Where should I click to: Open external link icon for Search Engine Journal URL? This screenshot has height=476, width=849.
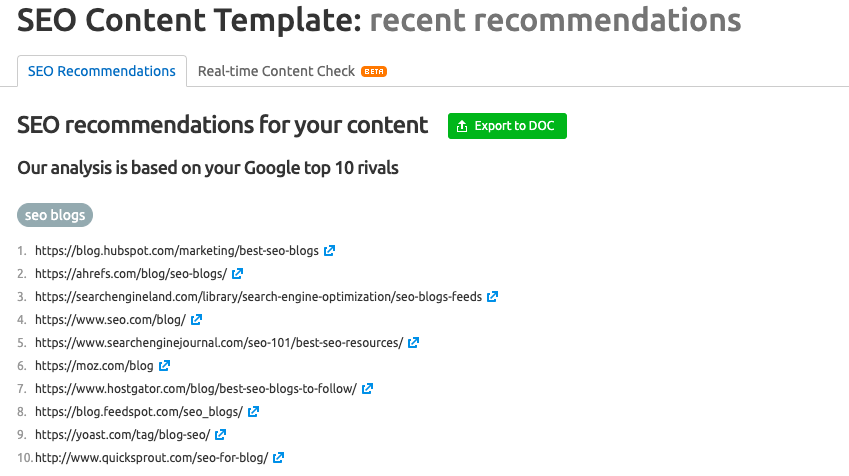pos(414,343)
